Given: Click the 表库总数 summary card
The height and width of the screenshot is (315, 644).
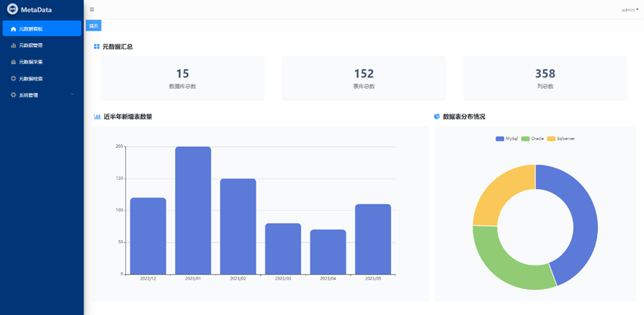Looking at the screenshot, I should coord(364,78).
